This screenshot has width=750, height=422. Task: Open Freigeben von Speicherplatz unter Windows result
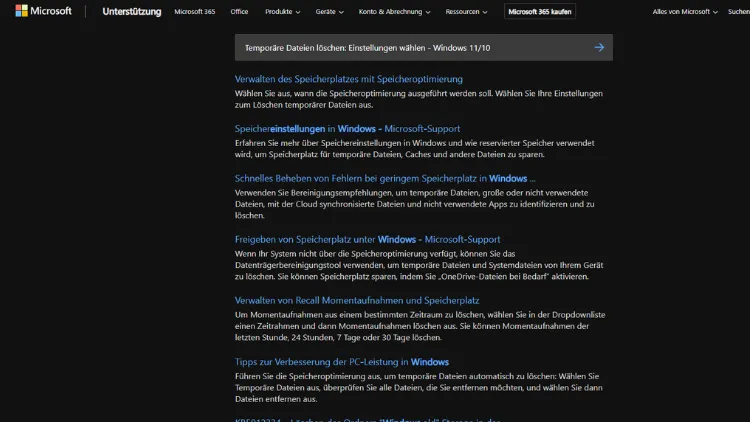(x=367, y=239)
